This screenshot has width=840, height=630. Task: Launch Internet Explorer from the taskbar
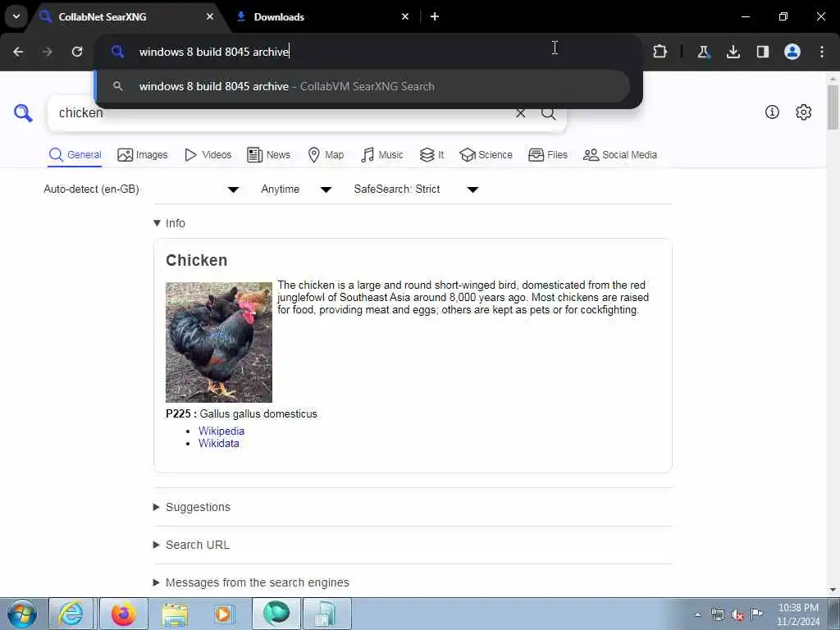pyautogui.click(x=71, y=614)
